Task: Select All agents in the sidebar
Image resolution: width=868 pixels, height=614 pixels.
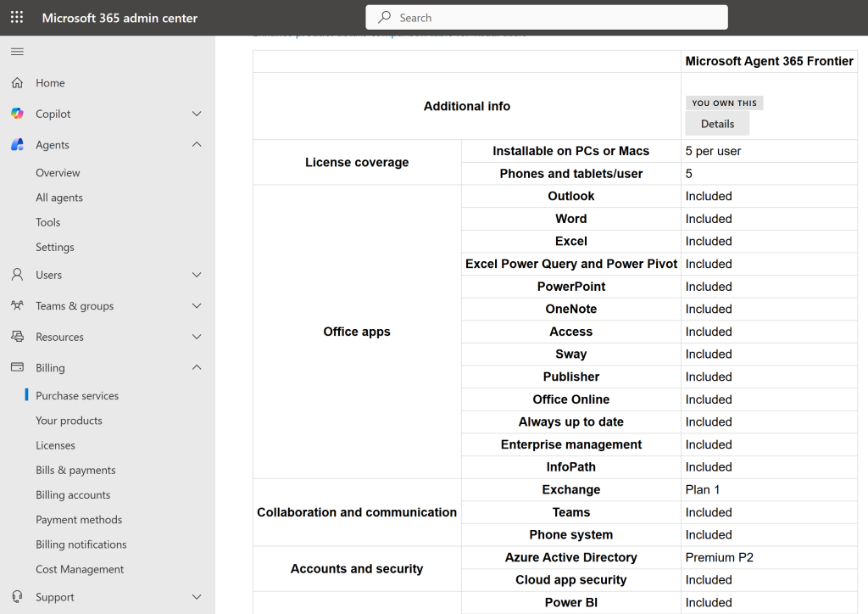Action: tap(59, 198)
